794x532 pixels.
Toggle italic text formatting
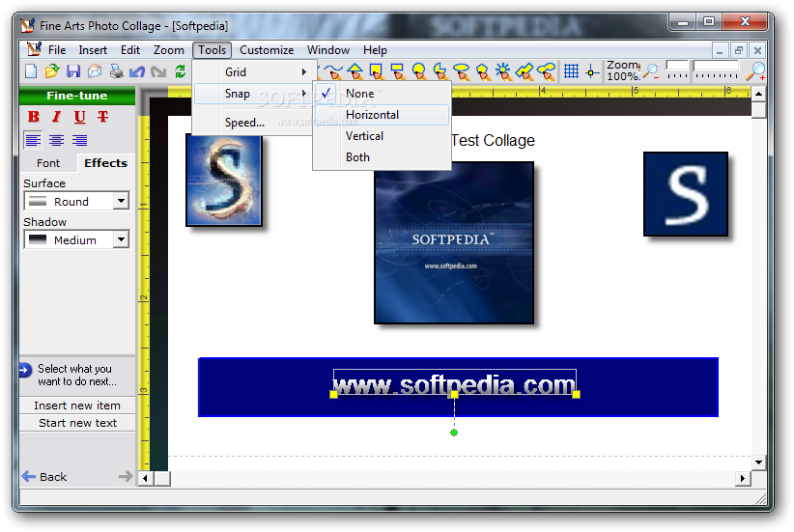(x=56, y=117)
